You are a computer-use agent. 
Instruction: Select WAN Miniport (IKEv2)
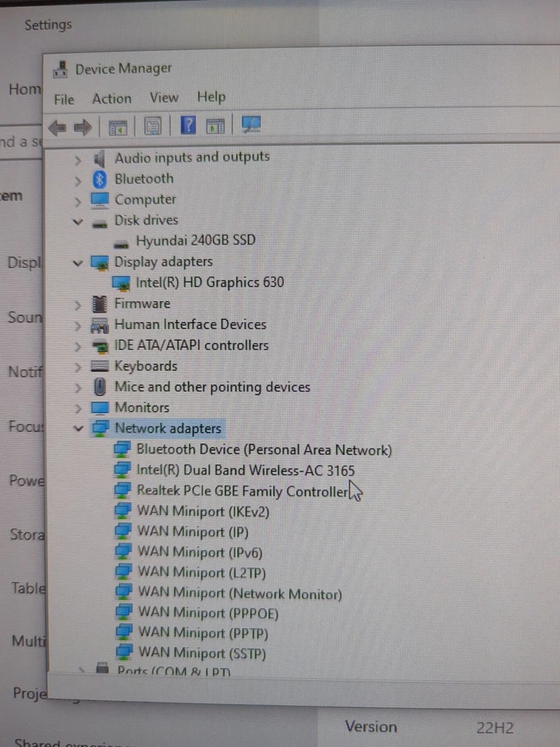point(203,512)
